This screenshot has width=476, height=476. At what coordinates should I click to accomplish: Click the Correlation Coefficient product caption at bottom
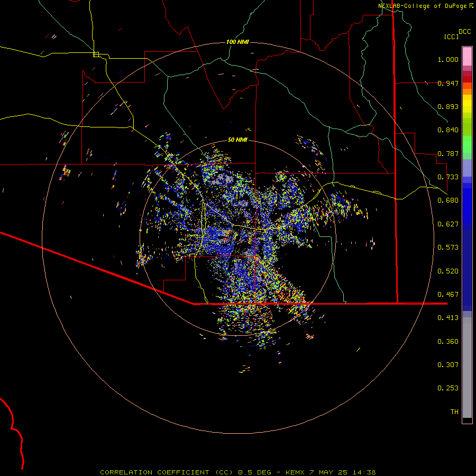point(237,472)
